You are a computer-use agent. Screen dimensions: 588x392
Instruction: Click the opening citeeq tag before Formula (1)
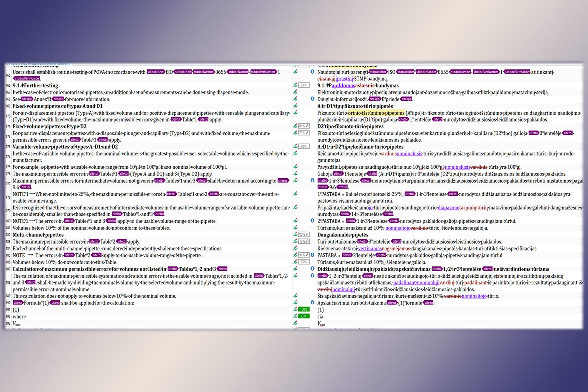coord(18,303)
